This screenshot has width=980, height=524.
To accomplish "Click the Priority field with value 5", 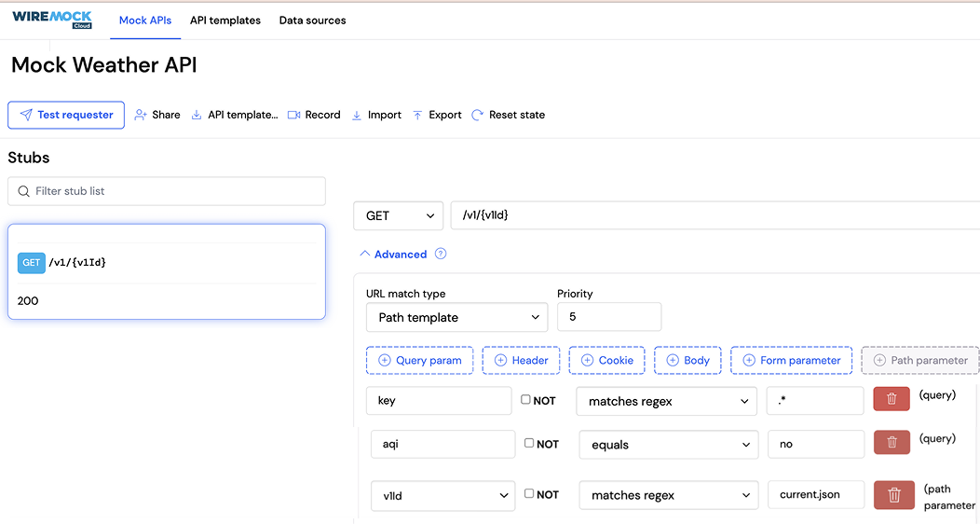I will [609, 317].
